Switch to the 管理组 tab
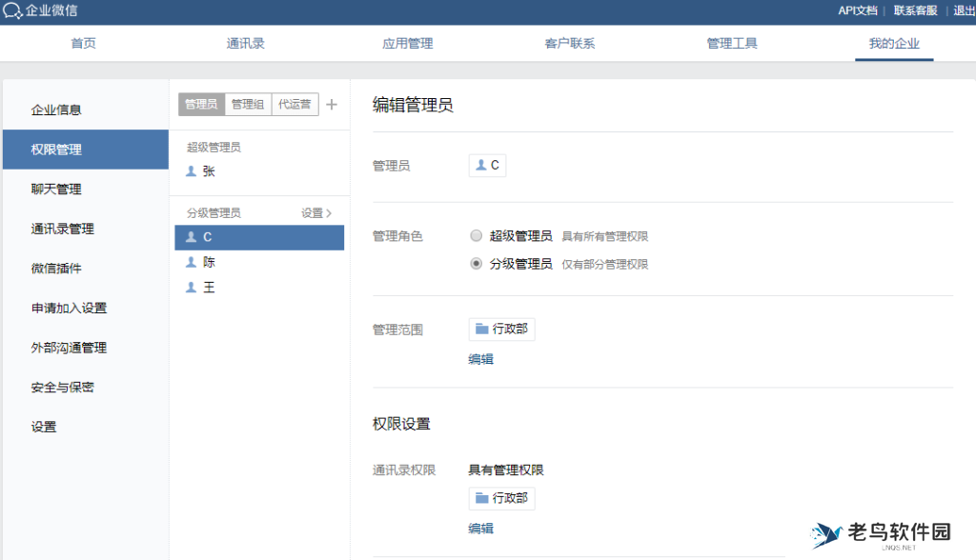 [x=248, y=104]
